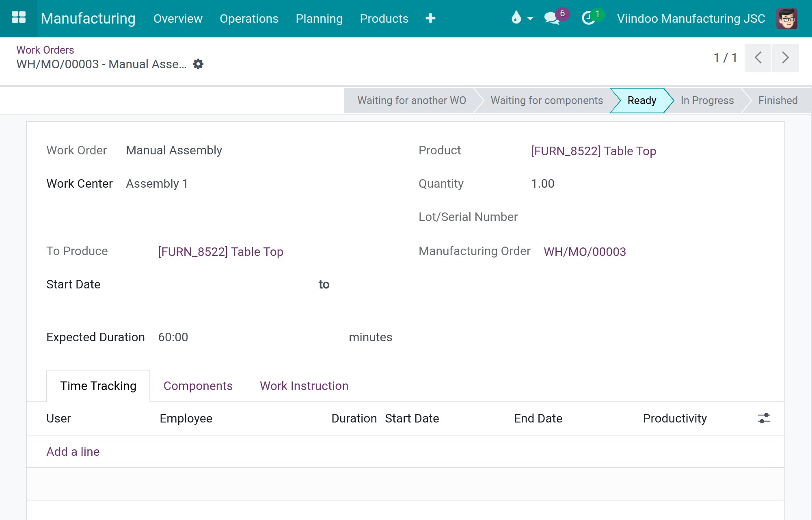Open the WH/MO/00003 manufacturing order link

(x=585, y=251)
